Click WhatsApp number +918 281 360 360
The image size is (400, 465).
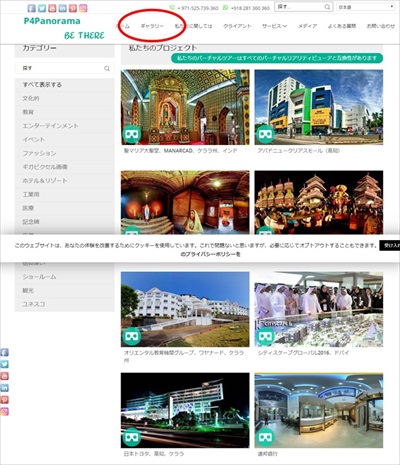250,8
